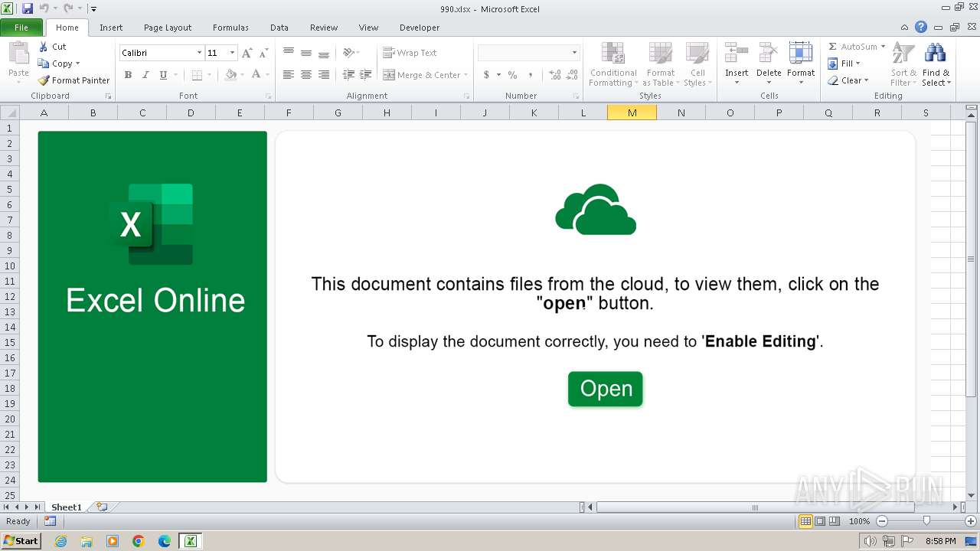Click Save icon in Quick Access toolbar
The width and height of the screenshot is (980, 551).
pyautogui.click(x=28, y=8)
